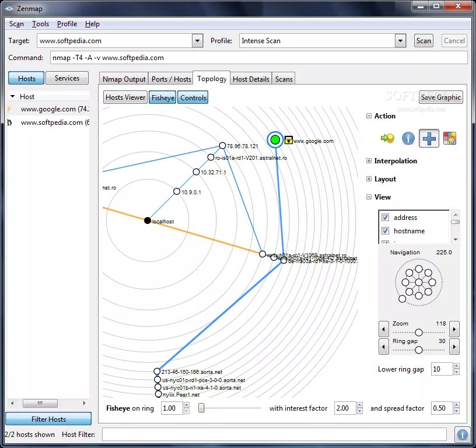Click the Cancel button
Image resolution: width=476 pixels, height=448 pixels.
[454, 41]
